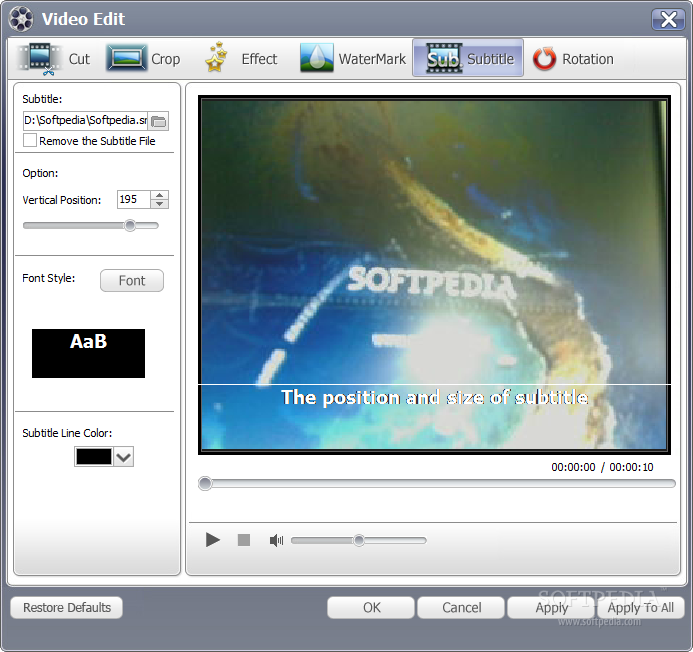This screenshot has height=652, width=693.
Task: Stop the video preview
Action: [x=244, y=540]
